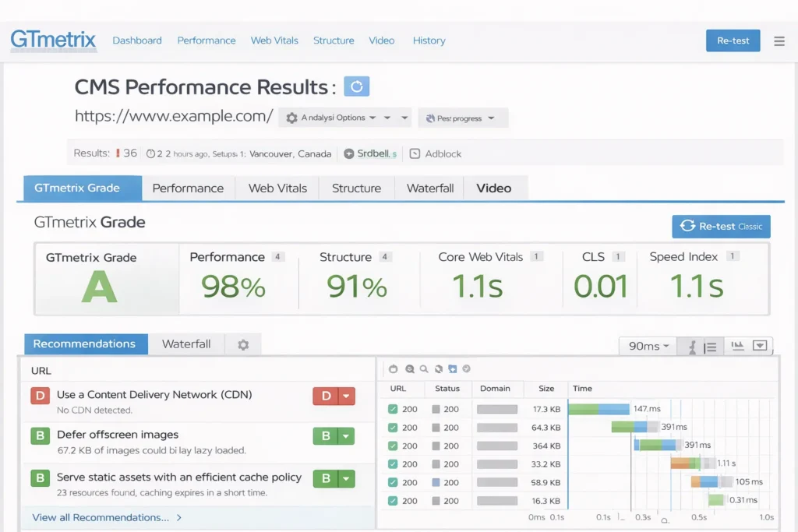Open the Analysis Options gear settings

coord(291,117)
